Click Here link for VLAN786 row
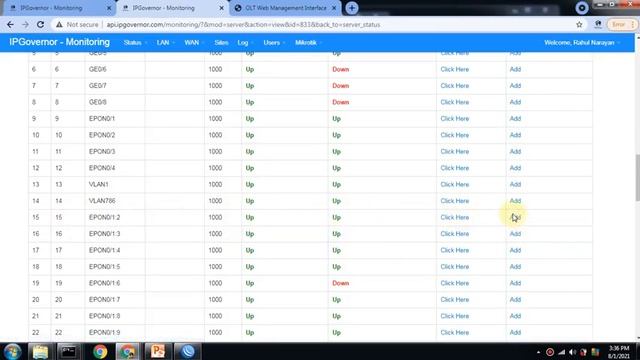 (454, 201)
